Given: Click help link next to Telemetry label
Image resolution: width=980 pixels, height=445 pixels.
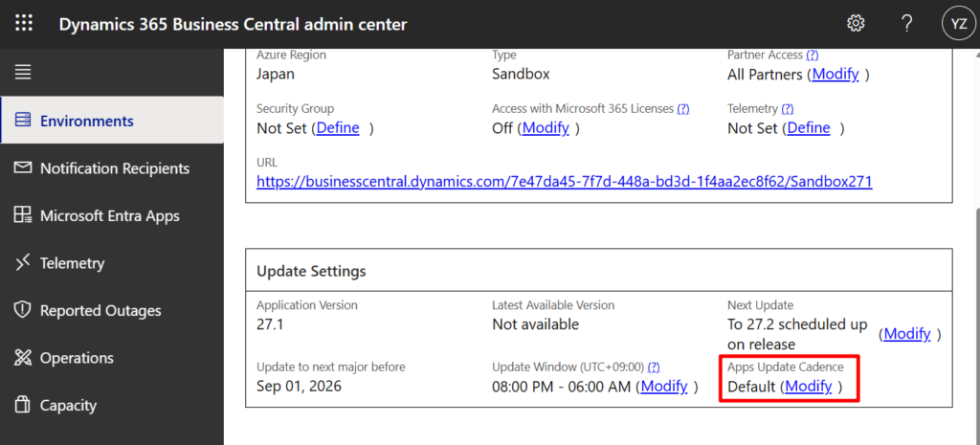Looking at the screenshot, I should pos(787,109).
